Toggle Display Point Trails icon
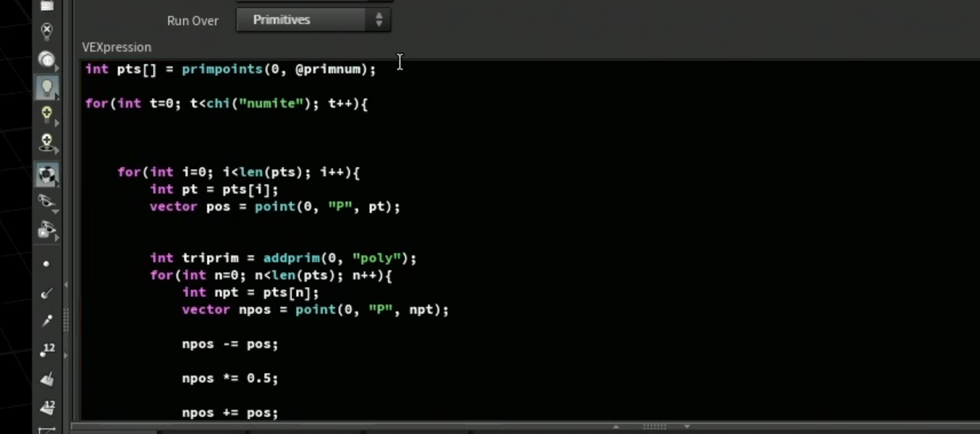 pyautogui.click(x=47, y=321)
